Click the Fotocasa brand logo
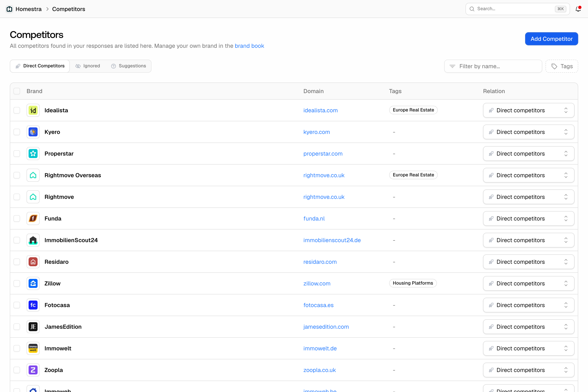The width and height of the screenshot is (588, 392). click(33, 305)
